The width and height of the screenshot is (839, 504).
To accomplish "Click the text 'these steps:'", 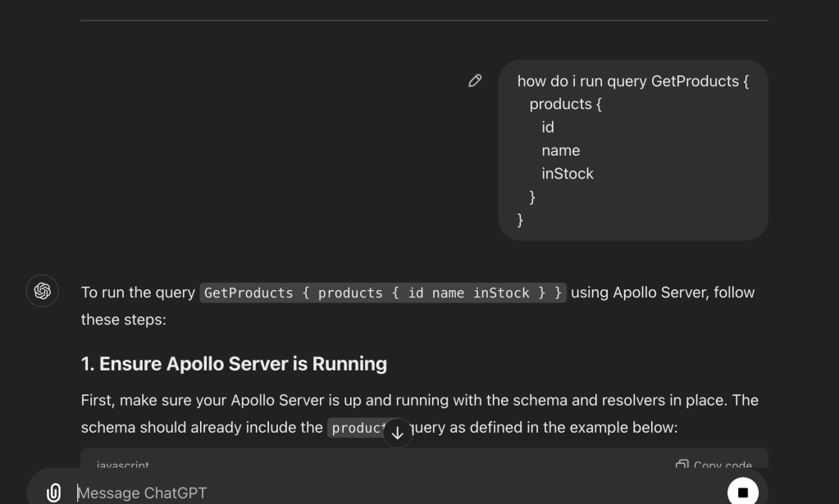I will pos(124,320).
